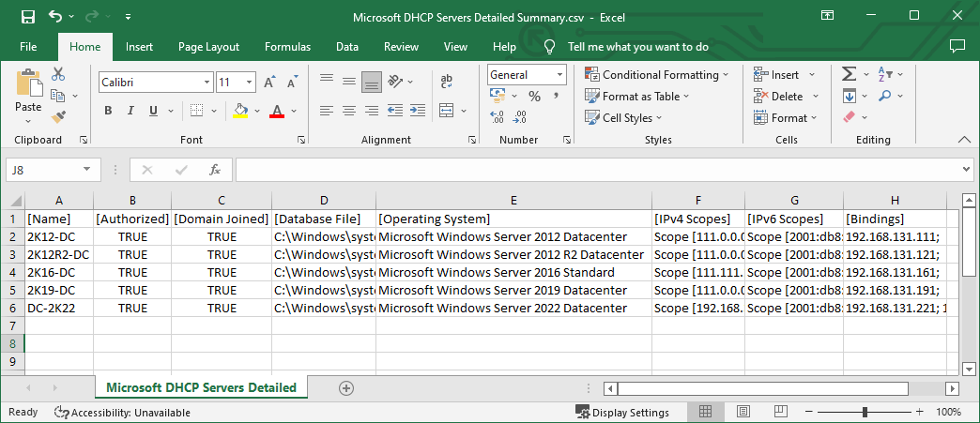Screen dimensions: 980x423
Task: Toggle Align Right horizontal alignment
Action: pos(371,111)
